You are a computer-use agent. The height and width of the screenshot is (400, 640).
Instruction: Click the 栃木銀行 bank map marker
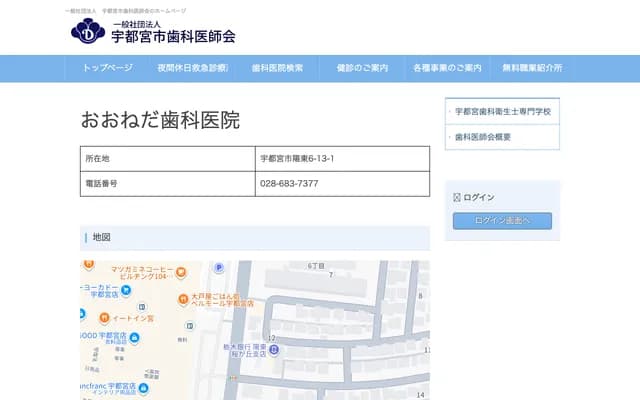[x=275, y=350]
